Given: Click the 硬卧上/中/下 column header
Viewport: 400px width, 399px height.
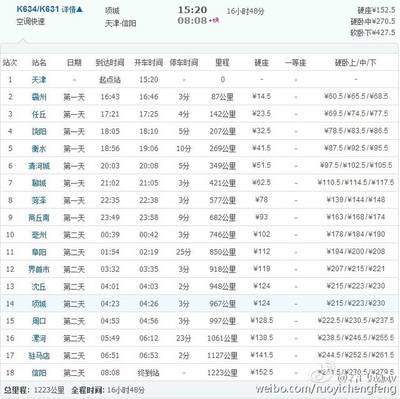Looking at the screenshot, I should (356, 62).
